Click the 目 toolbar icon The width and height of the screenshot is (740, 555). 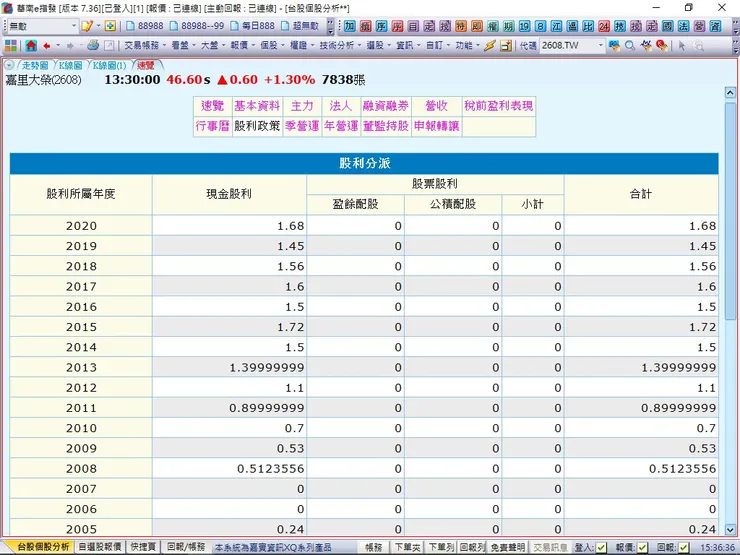point(413,26)
